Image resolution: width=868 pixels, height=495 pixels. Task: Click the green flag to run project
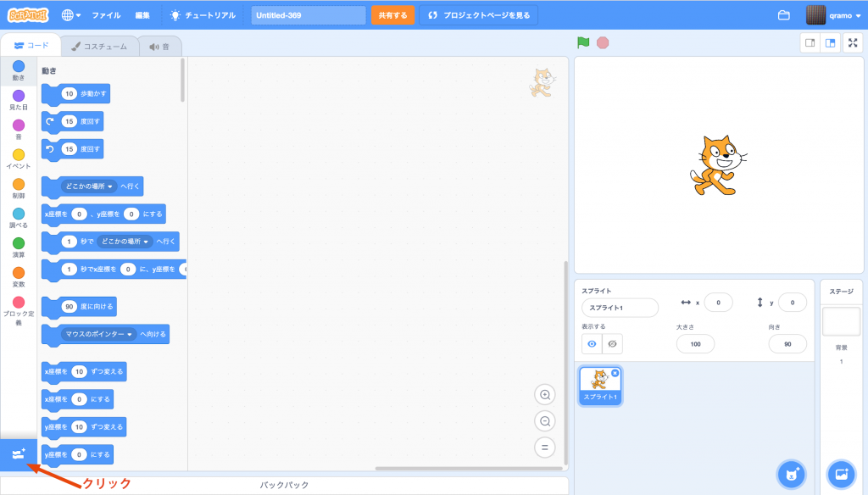coord(583,42)
